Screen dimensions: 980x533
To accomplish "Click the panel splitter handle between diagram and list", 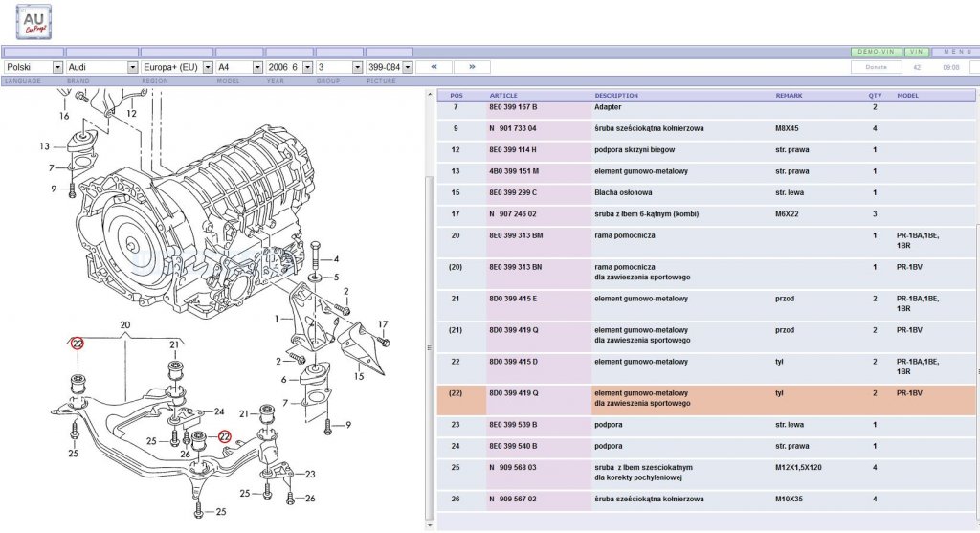I will 430,348.
